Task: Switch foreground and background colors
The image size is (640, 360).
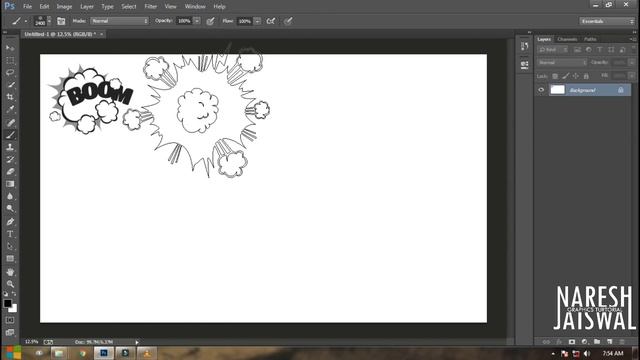Action: click(14, 293)
